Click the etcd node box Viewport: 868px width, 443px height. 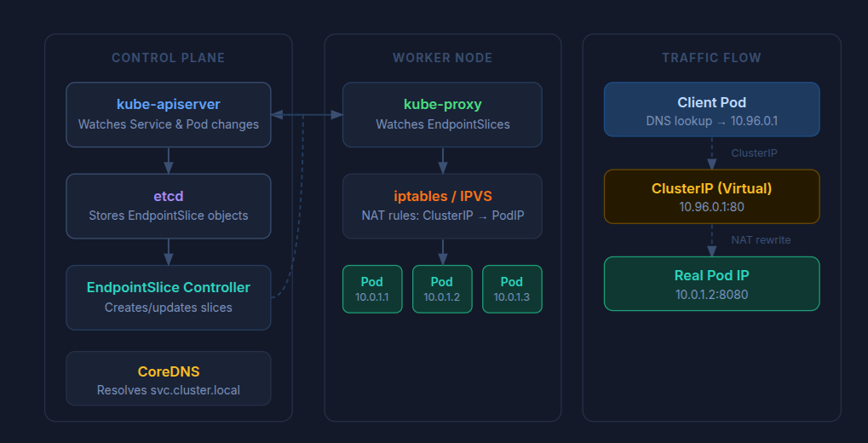pos(169,206)
